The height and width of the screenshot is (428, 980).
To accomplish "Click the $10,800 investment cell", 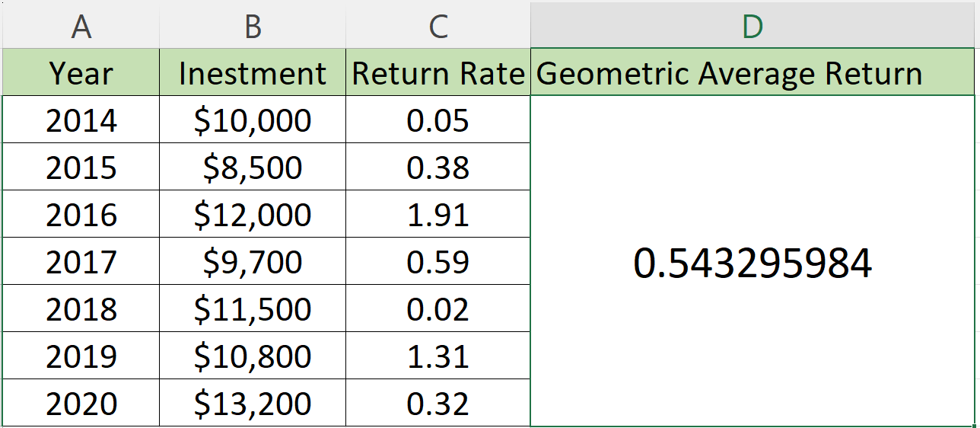I will point(253,356).
